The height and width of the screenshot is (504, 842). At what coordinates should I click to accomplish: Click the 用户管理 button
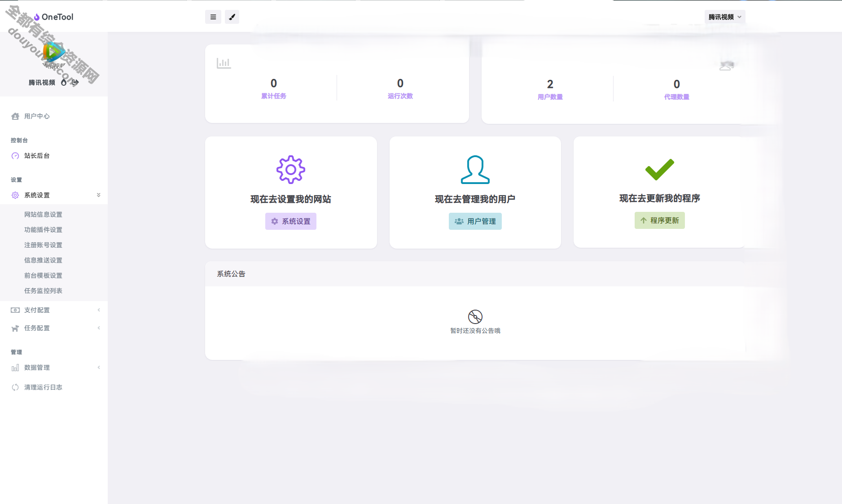pyautogui.click(x=475, y=221)
